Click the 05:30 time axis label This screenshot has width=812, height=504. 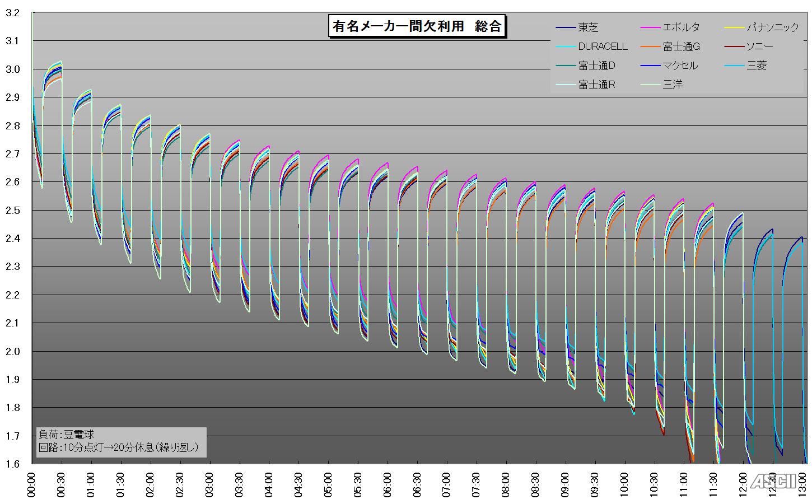pos(358,484)
